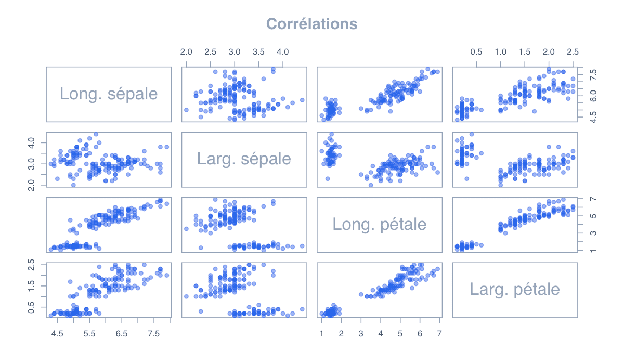Open scatter plot left of Long. pétale

[244, 225]
